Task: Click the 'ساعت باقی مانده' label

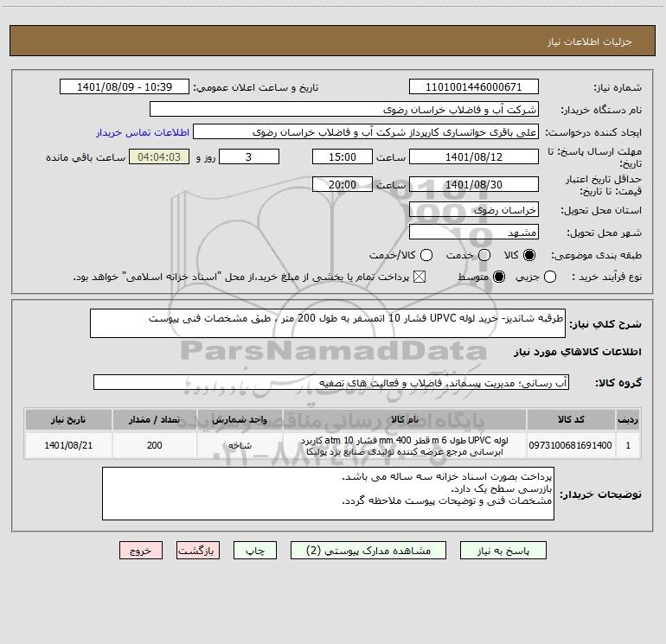Action: tap(86, 157)
